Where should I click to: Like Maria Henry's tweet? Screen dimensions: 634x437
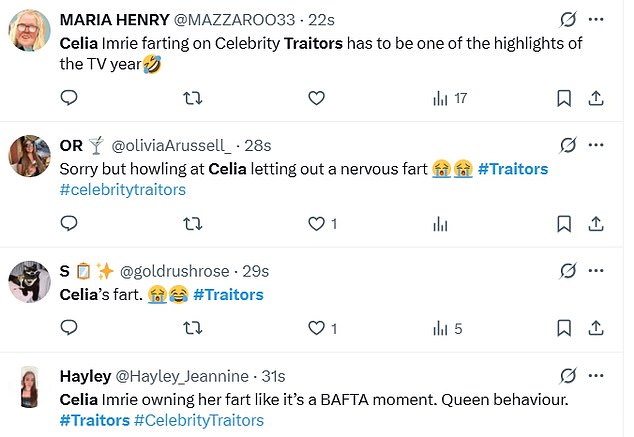(x=316, y=98)
